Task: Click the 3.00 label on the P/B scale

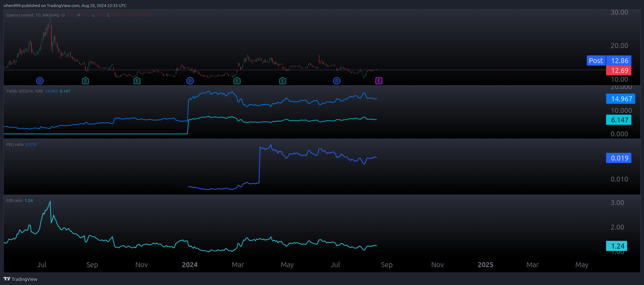Action: pyautogui.click(x=618, y=203)
